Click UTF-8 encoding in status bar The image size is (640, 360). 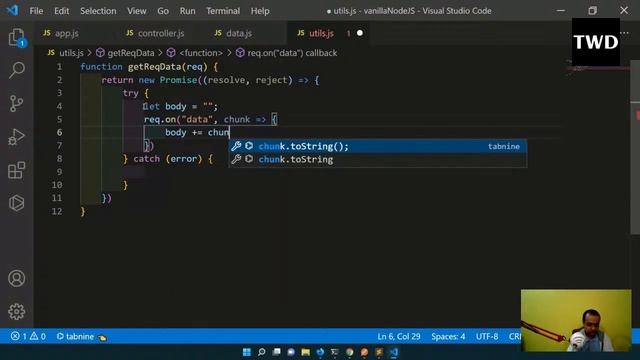coord(487,336)
